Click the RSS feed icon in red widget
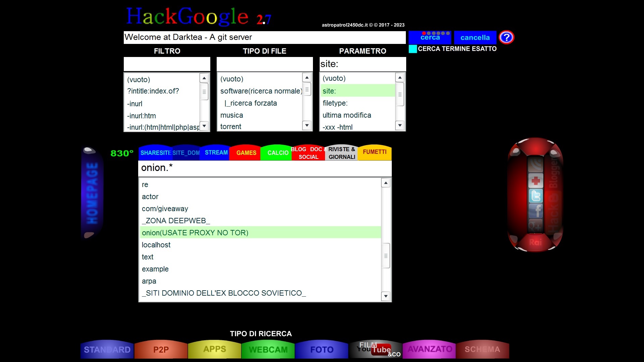The width and height of the screenshot is (644, 362). pyautogui.click(x=536, y=165)
